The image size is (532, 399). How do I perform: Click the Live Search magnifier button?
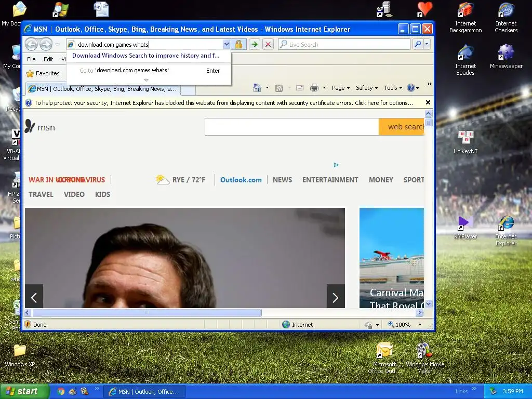click(x=418, y=44)
